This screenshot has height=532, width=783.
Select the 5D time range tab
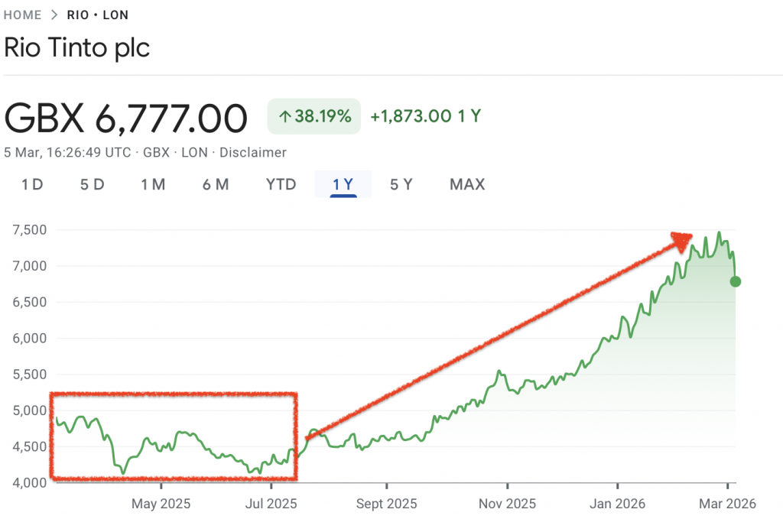(92, 184)
